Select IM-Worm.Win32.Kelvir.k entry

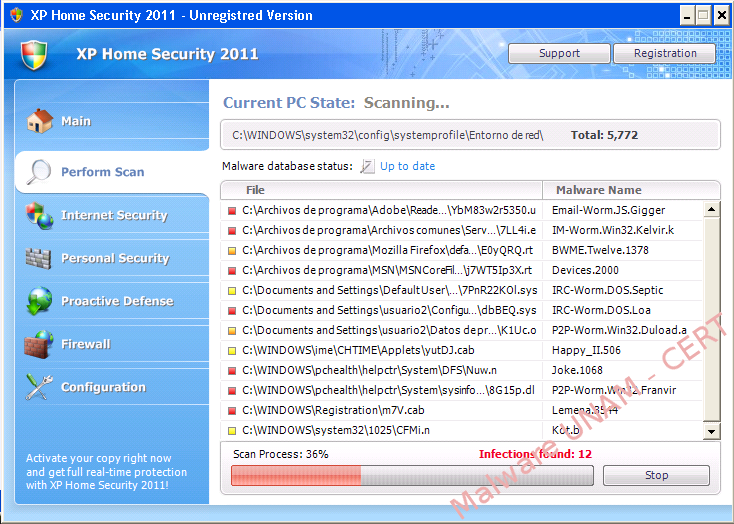(x=613, y=230)
